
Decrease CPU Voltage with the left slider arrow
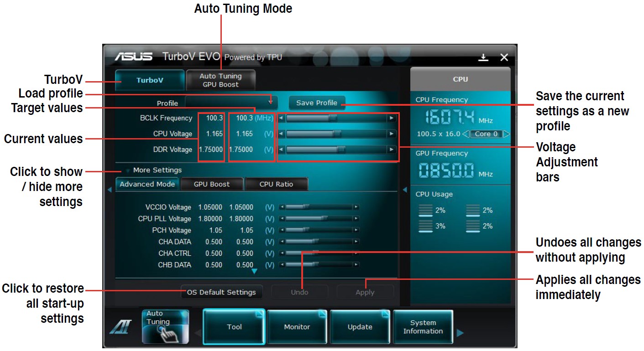click(x=281, y=134)
